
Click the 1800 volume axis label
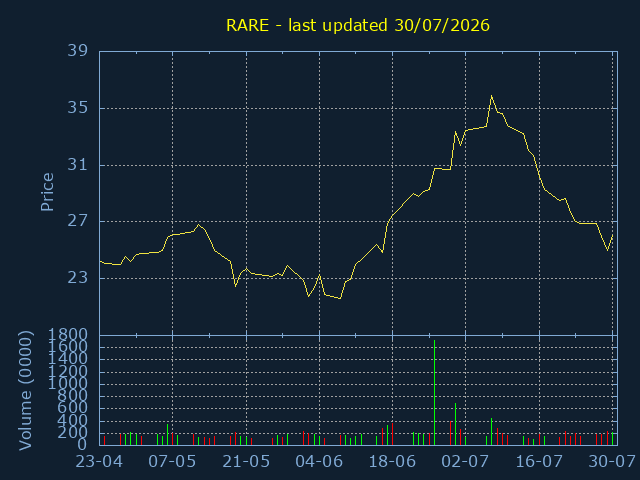point(67,335)
